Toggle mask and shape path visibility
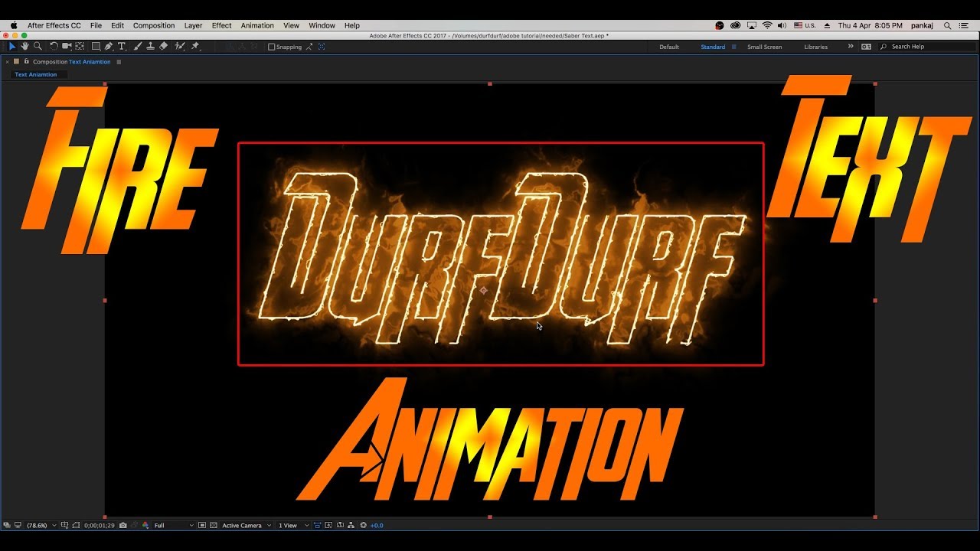The height and width of the screenshot is (551, 980). point(76,525)
